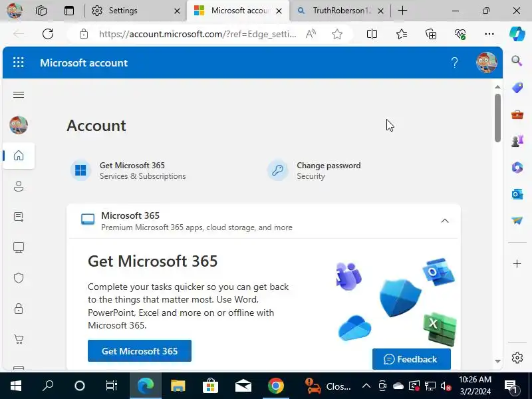This screenshot has width=532, height=399.
Task: Refresh the page in Edge
Action: pos(48,34)
